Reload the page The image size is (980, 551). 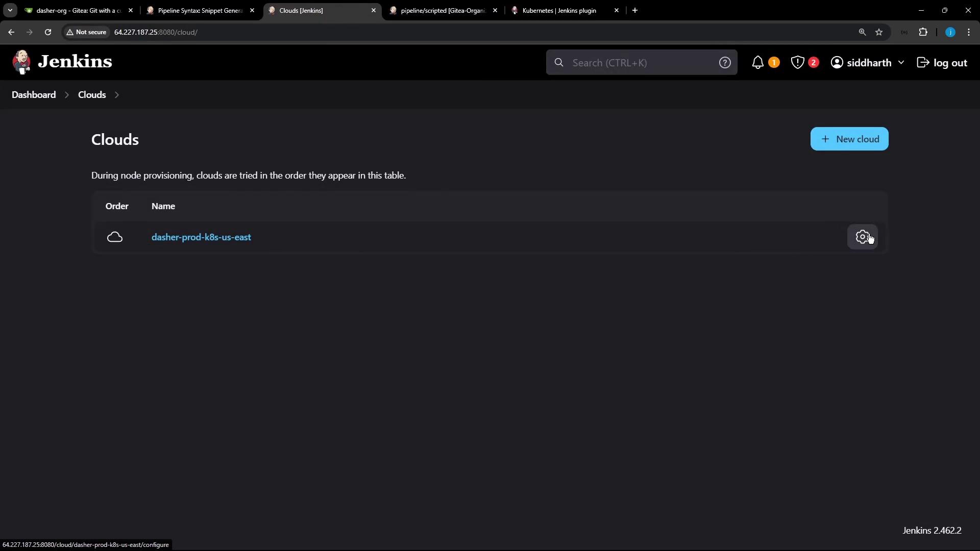[x=48, y=32]
